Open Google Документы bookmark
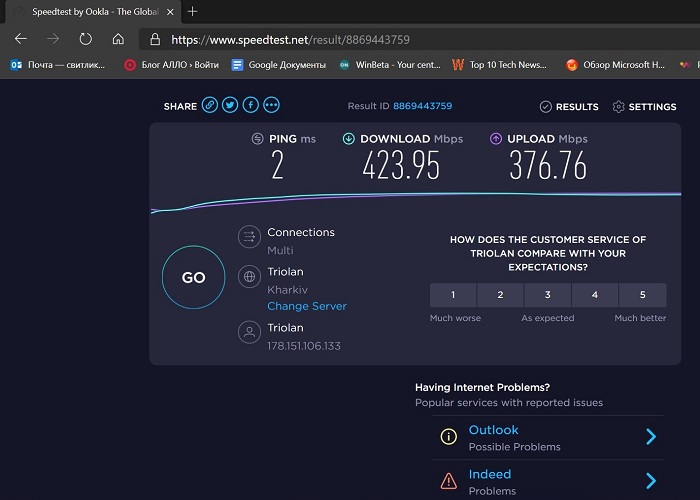The width and height of the screenshot is (700, 500). coord(279,65)
